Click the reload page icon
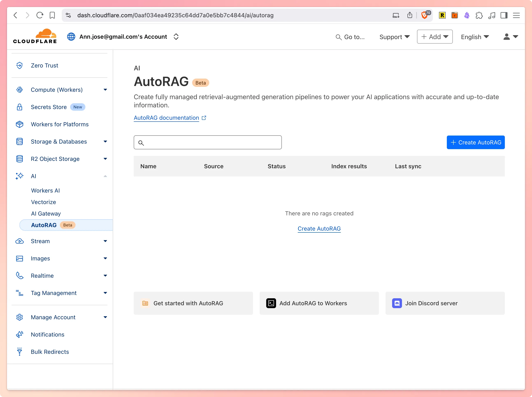This screenshot has width=532, height=397. coord(40,15)
